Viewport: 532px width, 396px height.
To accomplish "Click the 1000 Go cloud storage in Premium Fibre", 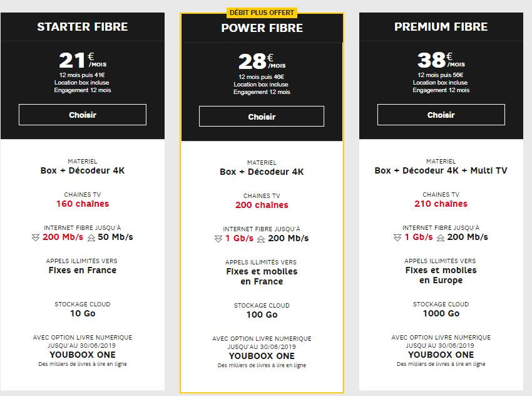I will 441,313.
